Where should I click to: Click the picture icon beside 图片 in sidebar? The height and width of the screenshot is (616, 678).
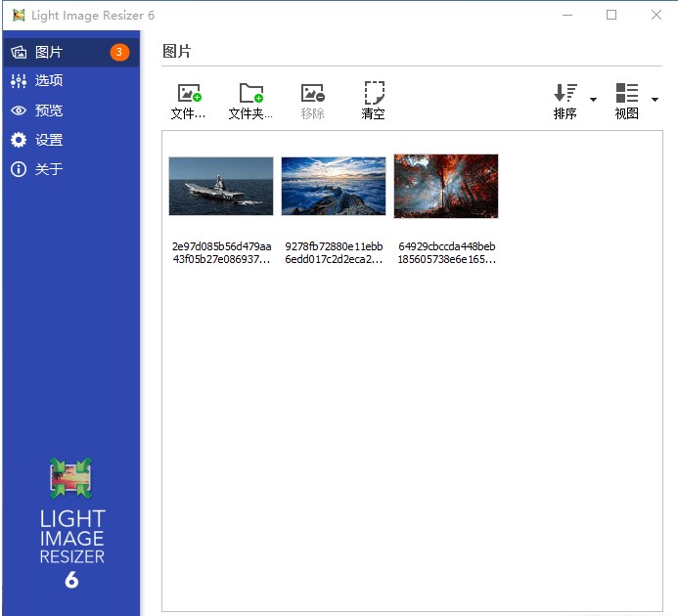(19, 52)
